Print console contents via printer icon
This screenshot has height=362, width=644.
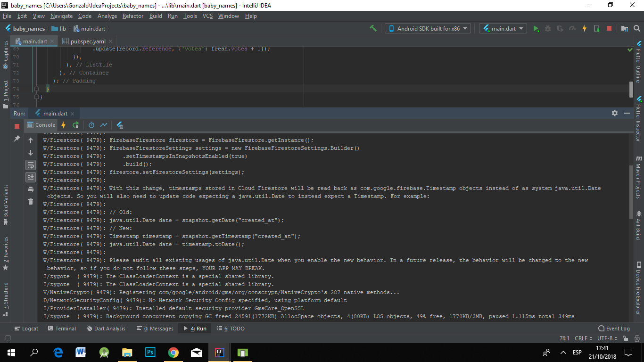pyautogui.click(x=30, y=189)
